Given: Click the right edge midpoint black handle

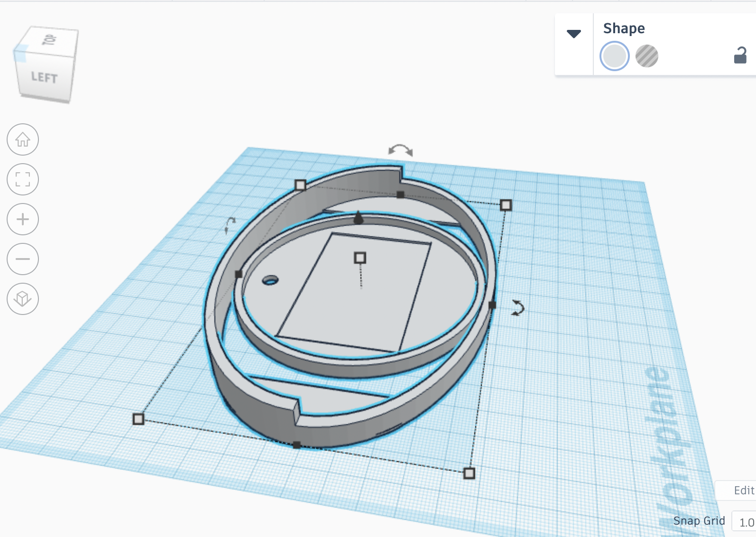Looking at the screenshot, I should (492, 305).
